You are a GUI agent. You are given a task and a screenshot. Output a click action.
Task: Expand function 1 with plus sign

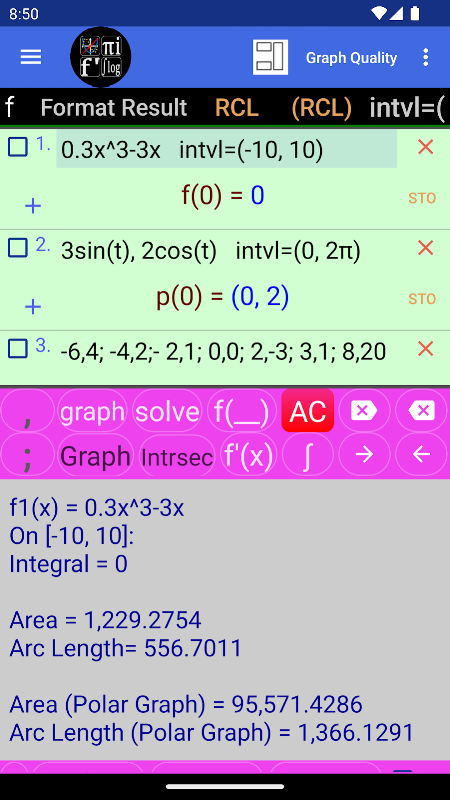tap(33, 206)
